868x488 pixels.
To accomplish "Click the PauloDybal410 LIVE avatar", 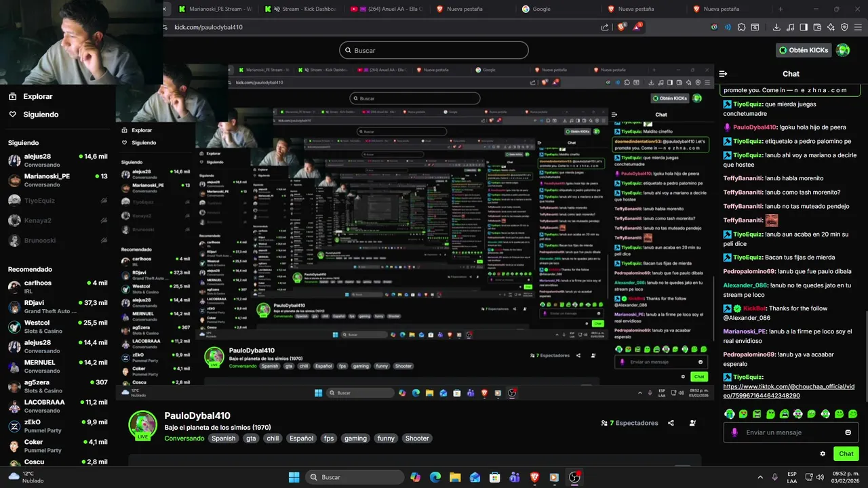I will 142,426.
